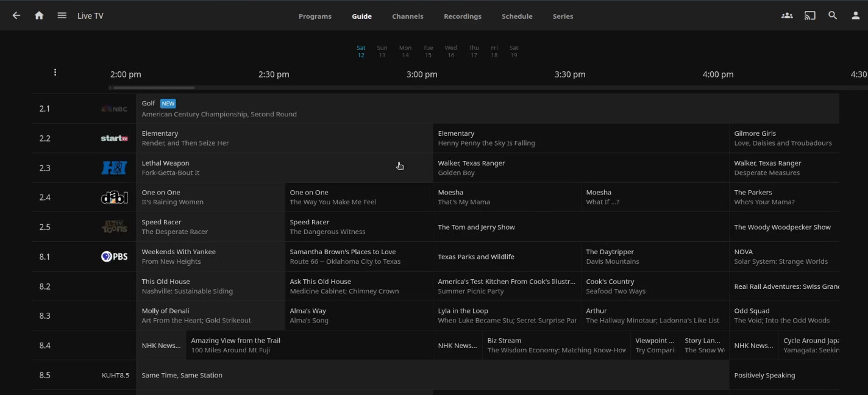Screen dimensions: 868x395
Task: Select the Start TV channel logo
Action: [x=115, y=138]
